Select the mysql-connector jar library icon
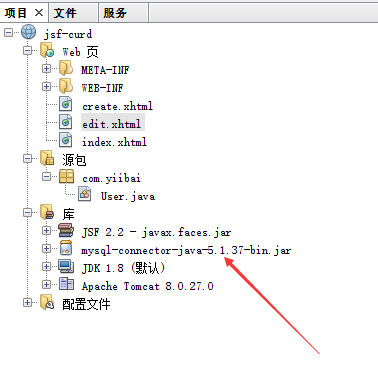 tap(66, 248)
